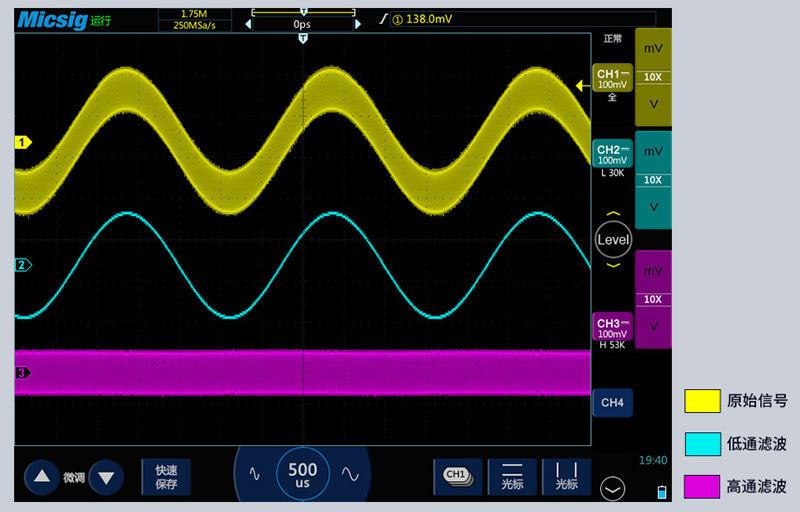Screen dimensions: 800x512
Task: Raise trigger level with up chevron
Action: tap(613, 213)
